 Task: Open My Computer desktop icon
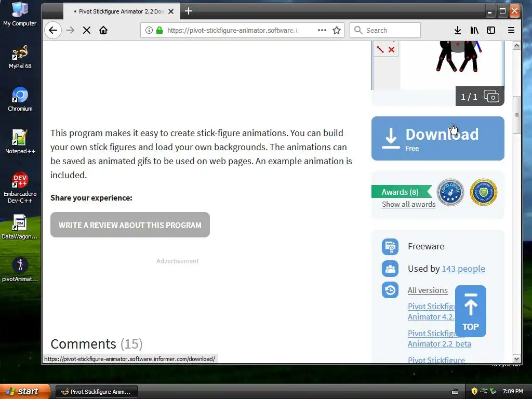point(20,15)
